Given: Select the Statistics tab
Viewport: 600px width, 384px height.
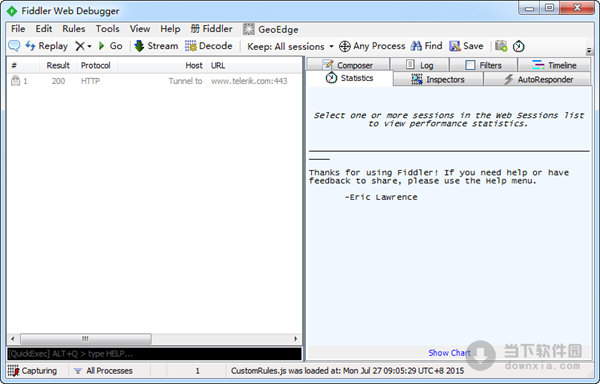Looking at the screenshot, I should [349, 78].
